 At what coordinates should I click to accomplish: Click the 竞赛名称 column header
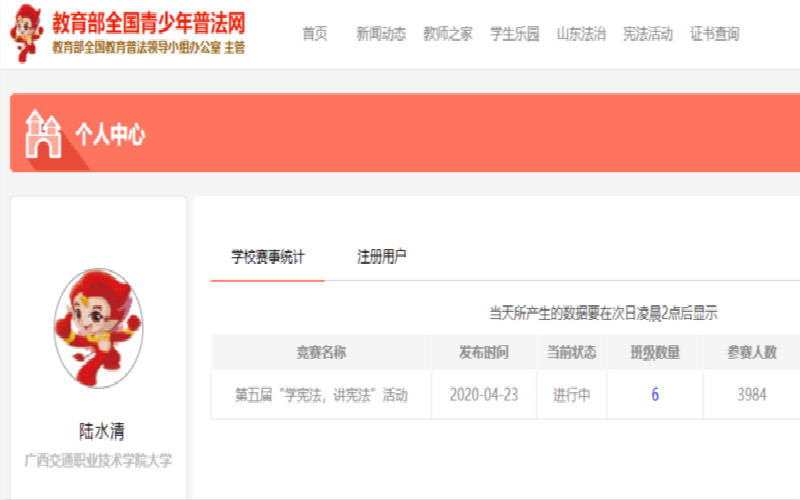click(x=321, y=352)
